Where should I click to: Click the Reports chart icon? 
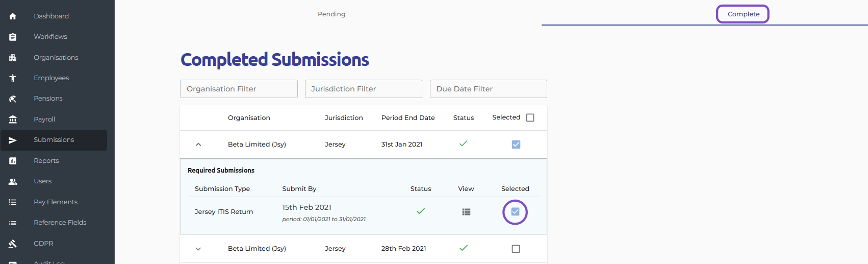click(x=13, y=161)
